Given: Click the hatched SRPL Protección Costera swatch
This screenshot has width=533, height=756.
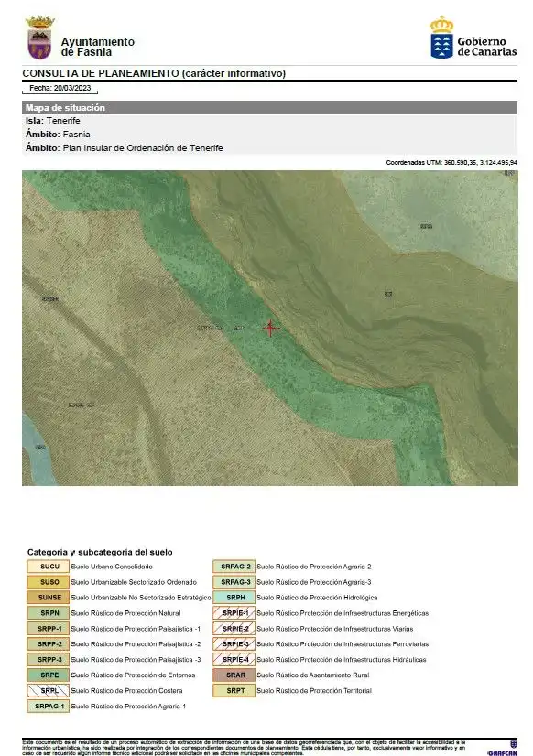Looking at the screenshot, I should [x=49, y=690].
